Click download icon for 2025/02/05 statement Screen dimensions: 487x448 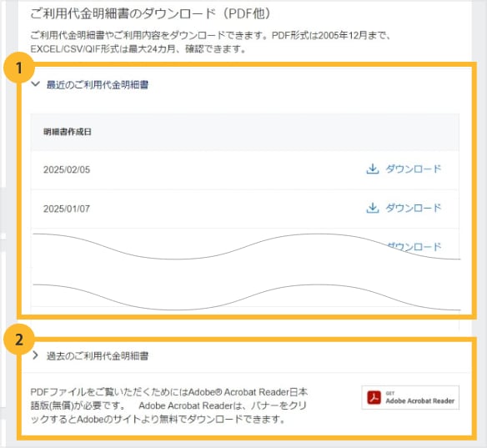pyautogui.click(x=373, y=169)
